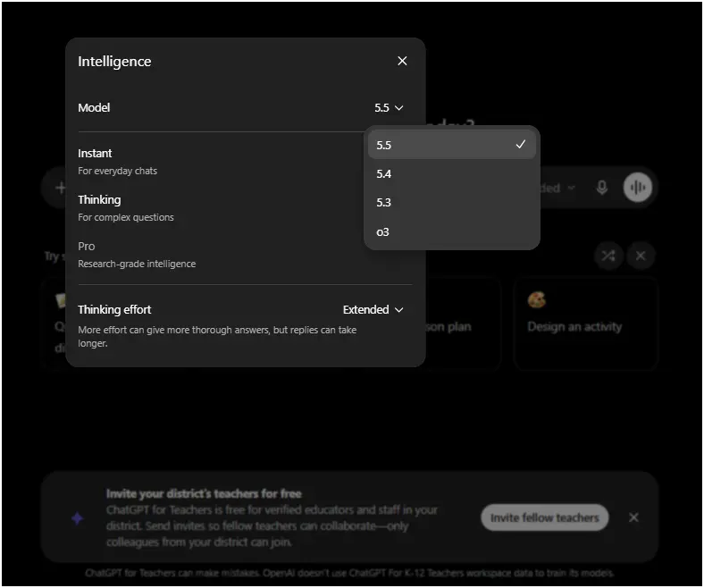The height and width of the screenshot is (588, 704).
Task: Dismiss the suggestions with the X icon
Action: point(641,256)
